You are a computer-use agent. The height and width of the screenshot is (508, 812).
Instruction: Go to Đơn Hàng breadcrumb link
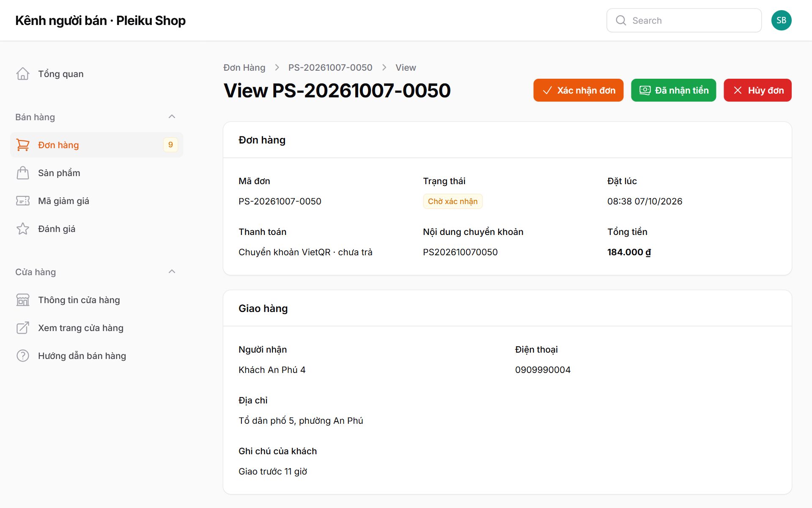tap(244, 68)
